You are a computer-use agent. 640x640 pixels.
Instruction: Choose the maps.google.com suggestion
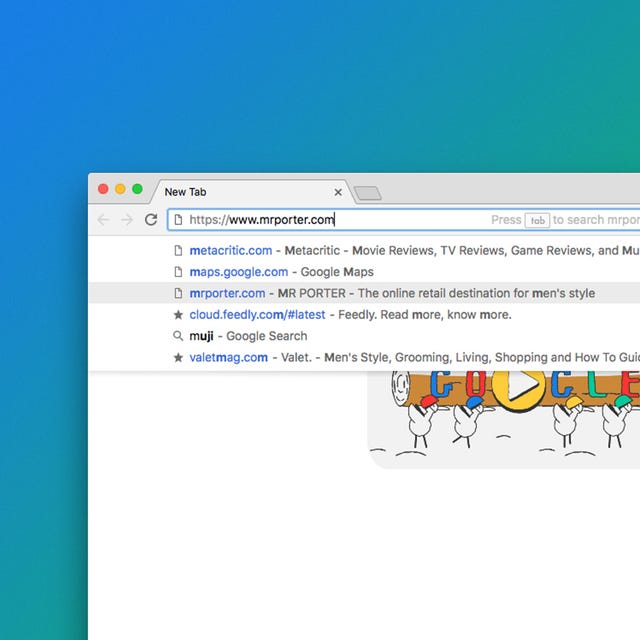[364, 272]
